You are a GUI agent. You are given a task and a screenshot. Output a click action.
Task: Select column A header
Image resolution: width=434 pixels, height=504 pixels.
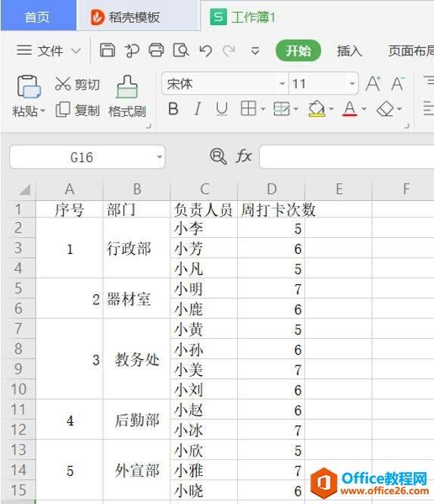tap(70, 189)
